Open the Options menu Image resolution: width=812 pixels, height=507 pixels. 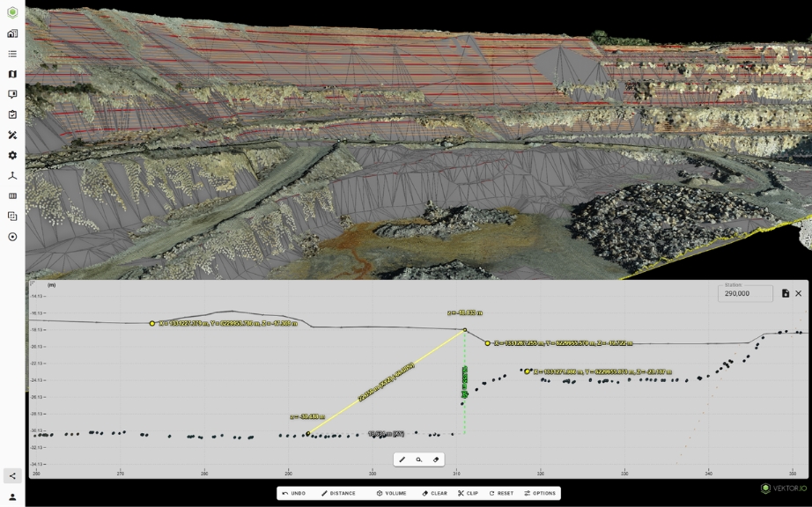pos(540,493)
